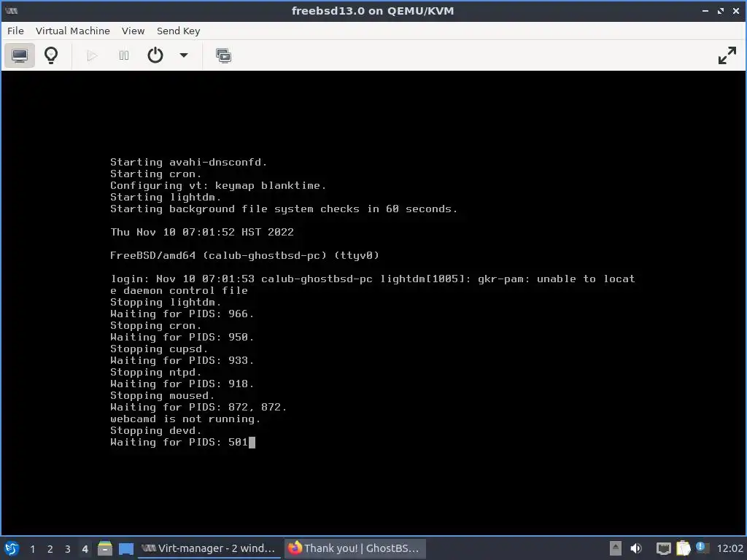Viewport: 747px width, 560px height.
Task: Click 'Starting avahi-dnsconfd.' console line
Action: [x=188, y=163]
